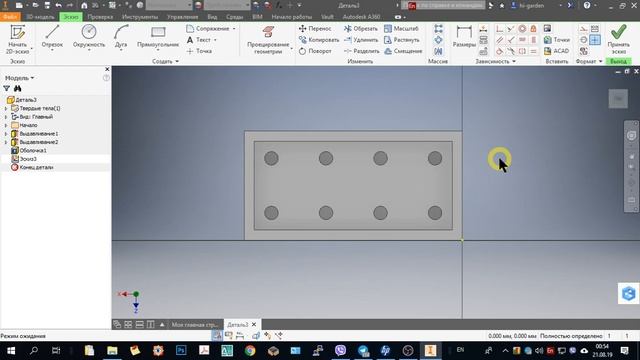Screen dimensions: 640x360
Task: Select the Окружность circle tool
Action: tap(89, 36)
